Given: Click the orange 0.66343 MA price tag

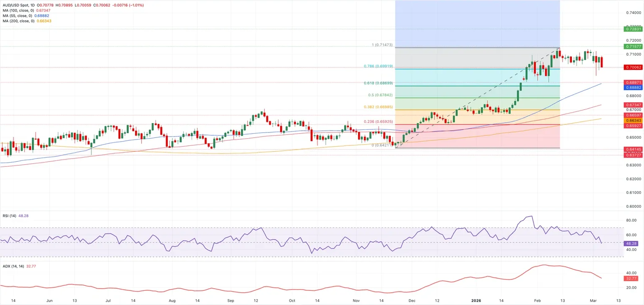Looking at the screenshot, I should (x=634, y=120).
